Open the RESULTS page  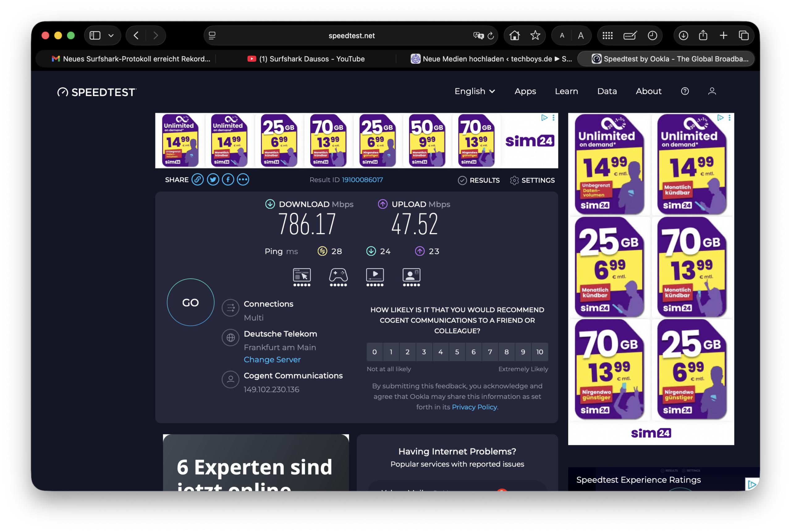pyautogui.click(x=479, y=180)
